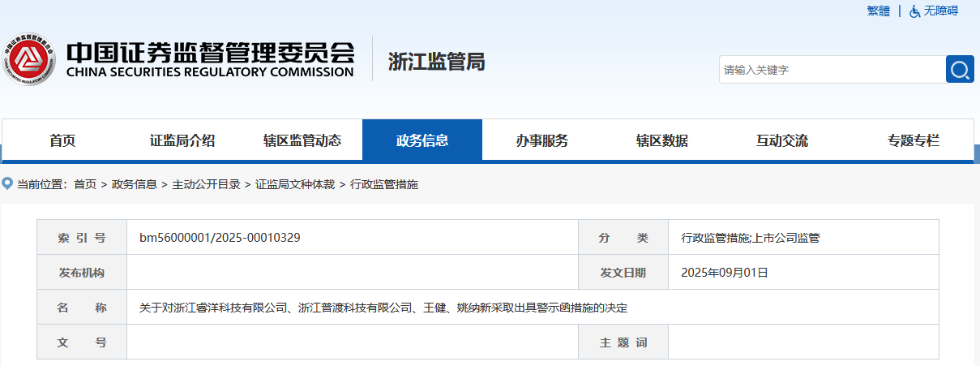Go to 行政监管措施 in breadcrumb
The height and width of the screenshot is (366, 980).
coord(384,185)
